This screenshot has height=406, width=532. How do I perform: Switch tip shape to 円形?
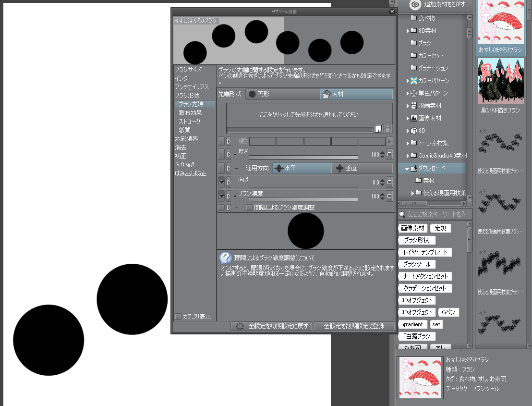coord(283,94)
